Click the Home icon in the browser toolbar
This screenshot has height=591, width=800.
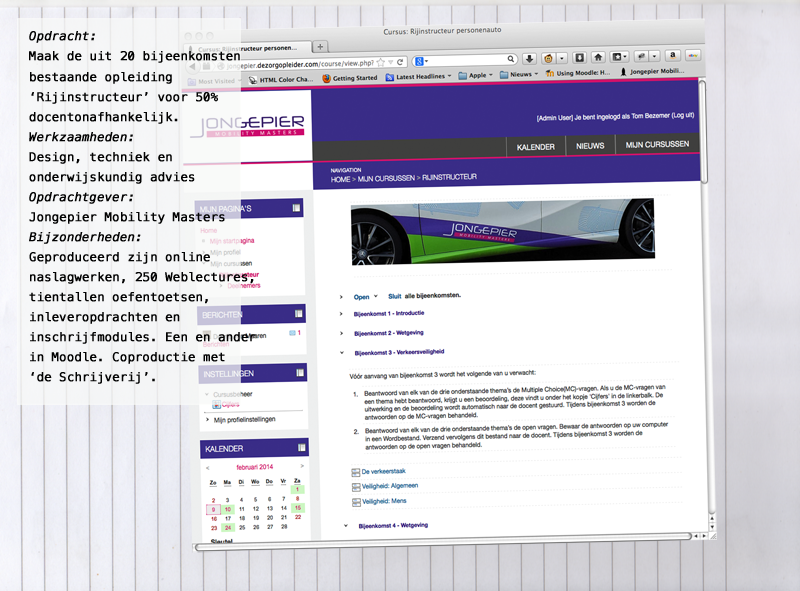598,57
